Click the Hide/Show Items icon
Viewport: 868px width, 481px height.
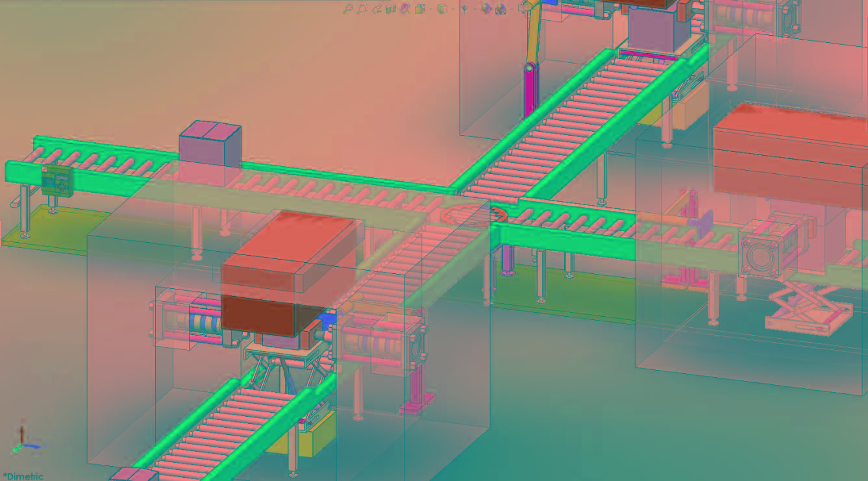pos(464,8)
